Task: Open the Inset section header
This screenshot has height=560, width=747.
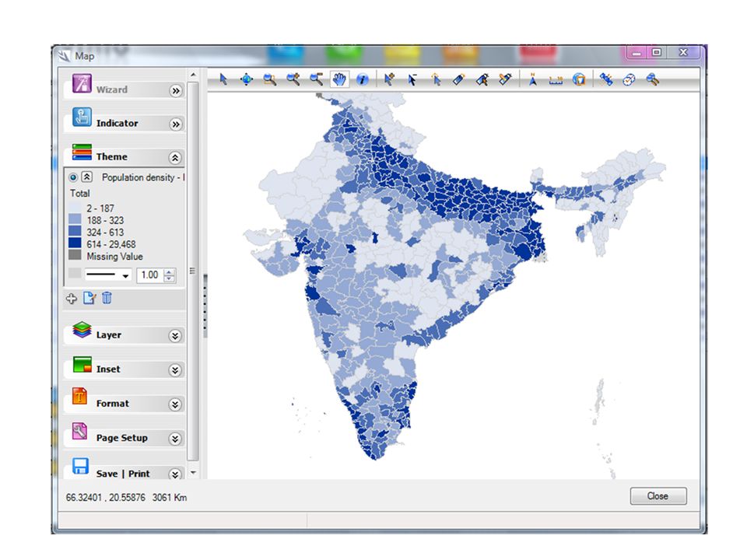Action: 124,369
